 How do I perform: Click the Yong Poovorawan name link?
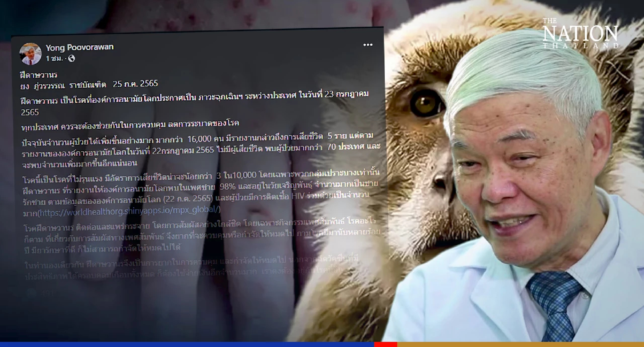(x=80, y=48)
